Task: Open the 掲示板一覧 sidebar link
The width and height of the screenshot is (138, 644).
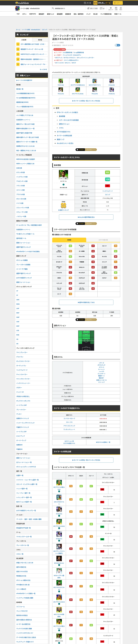Action: click(x=20, y=89)
